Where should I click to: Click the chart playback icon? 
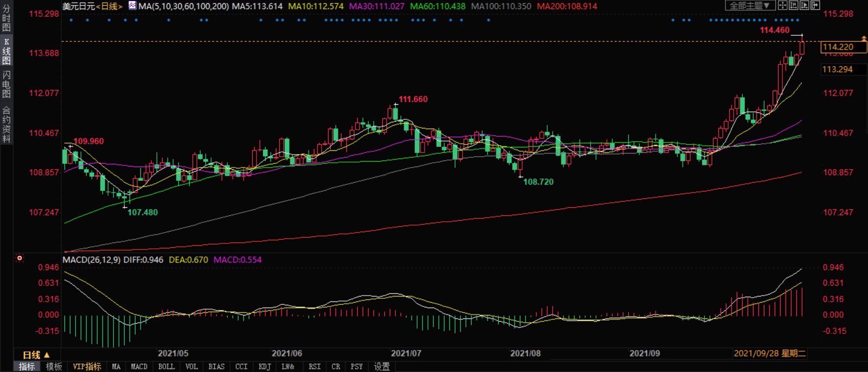tap(804, 5)
